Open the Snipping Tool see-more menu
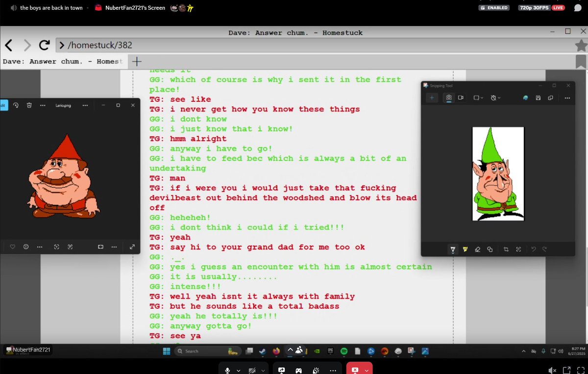 click(x=567, y=98)
